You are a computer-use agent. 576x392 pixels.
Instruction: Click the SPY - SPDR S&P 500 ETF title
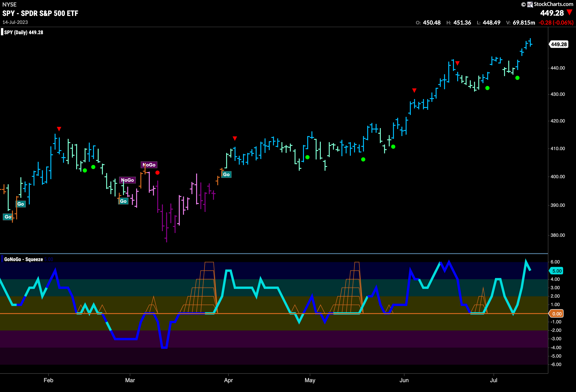[40, 13]
